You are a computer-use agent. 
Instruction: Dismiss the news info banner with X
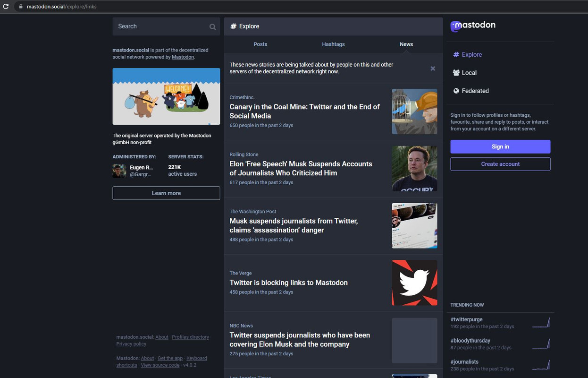pos(433,69)
